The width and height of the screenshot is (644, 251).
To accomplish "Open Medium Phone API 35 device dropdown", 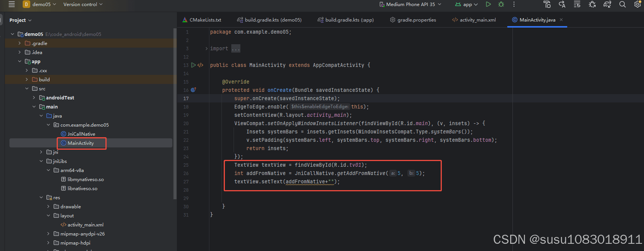I will click(x=410, y=5).
